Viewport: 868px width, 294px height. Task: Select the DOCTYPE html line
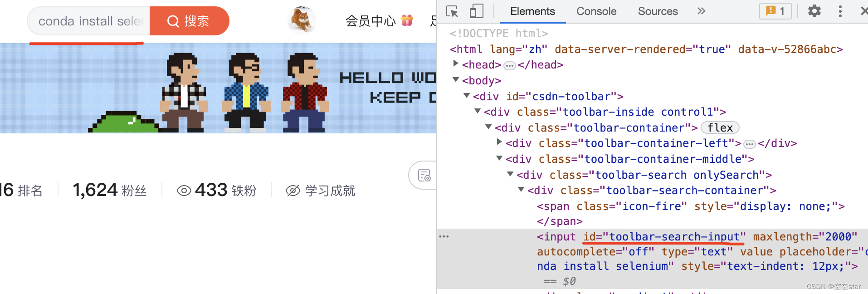[499, 33]
